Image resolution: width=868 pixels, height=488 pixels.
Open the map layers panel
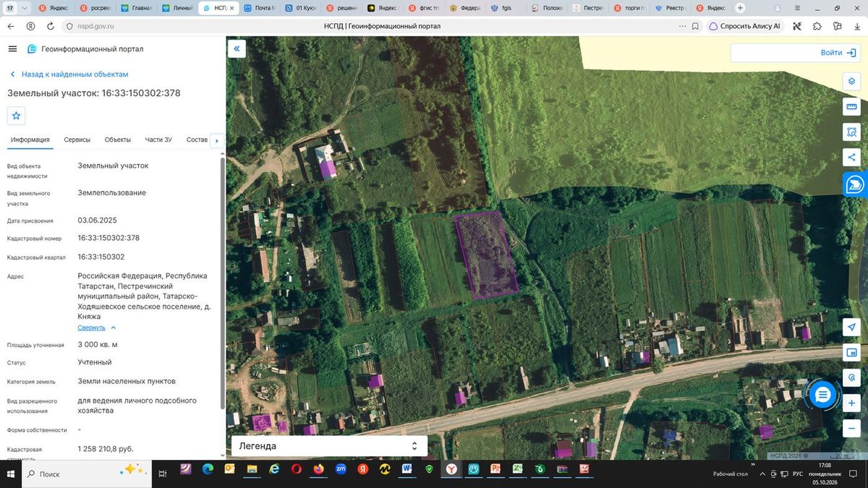click(x=851, y=81)
